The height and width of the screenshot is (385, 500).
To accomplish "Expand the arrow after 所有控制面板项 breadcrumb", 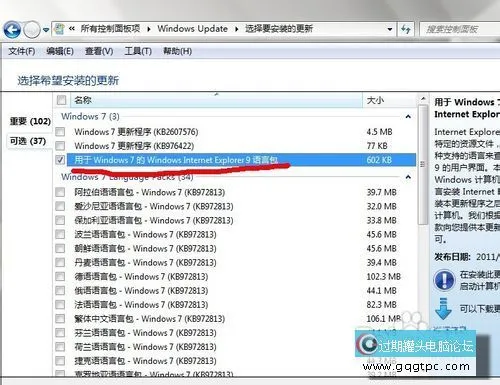I will [x=149, y=29].
